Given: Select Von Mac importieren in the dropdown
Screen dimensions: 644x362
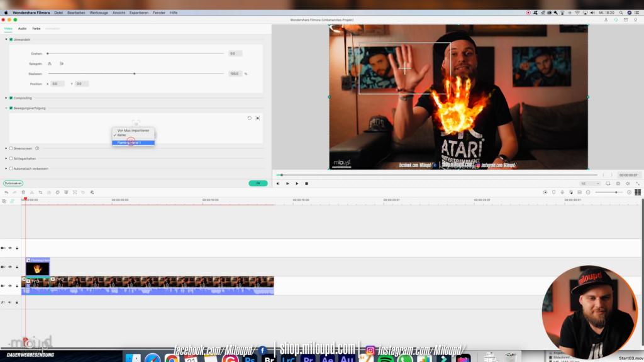Looking at the screenshot, I should 133,131.
